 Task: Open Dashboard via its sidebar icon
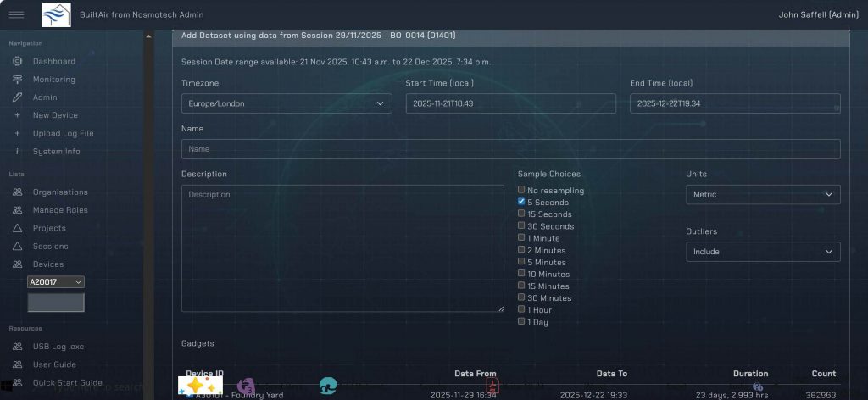(17, 62)
